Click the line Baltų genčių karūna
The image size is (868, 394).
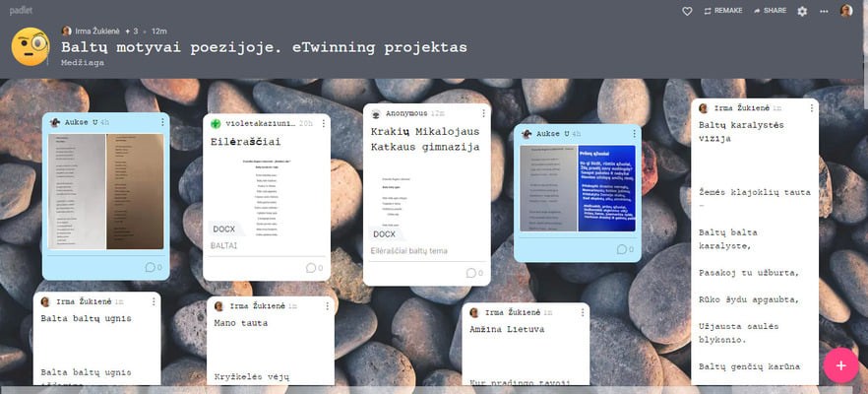pos(749,366)
